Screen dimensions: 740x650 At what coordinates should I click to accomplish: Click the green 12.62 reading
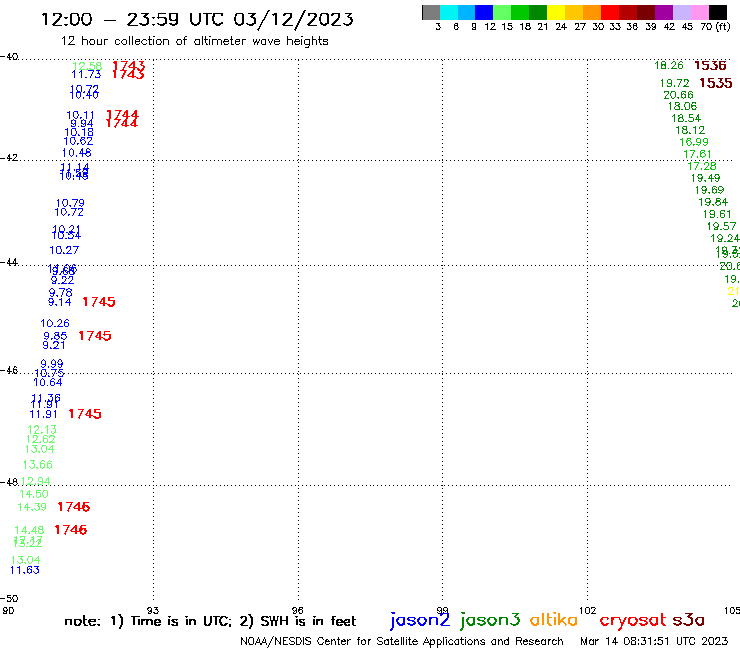click(x=41, y=439)
